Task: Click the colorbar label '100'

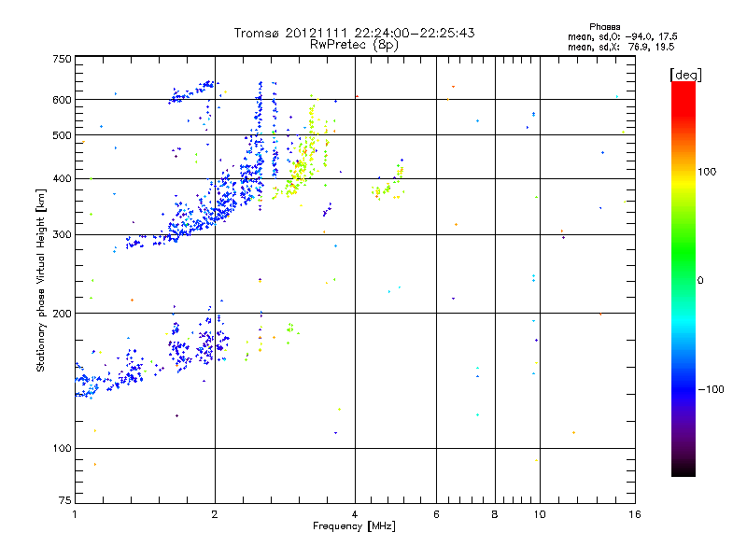Action: [707, 172]
